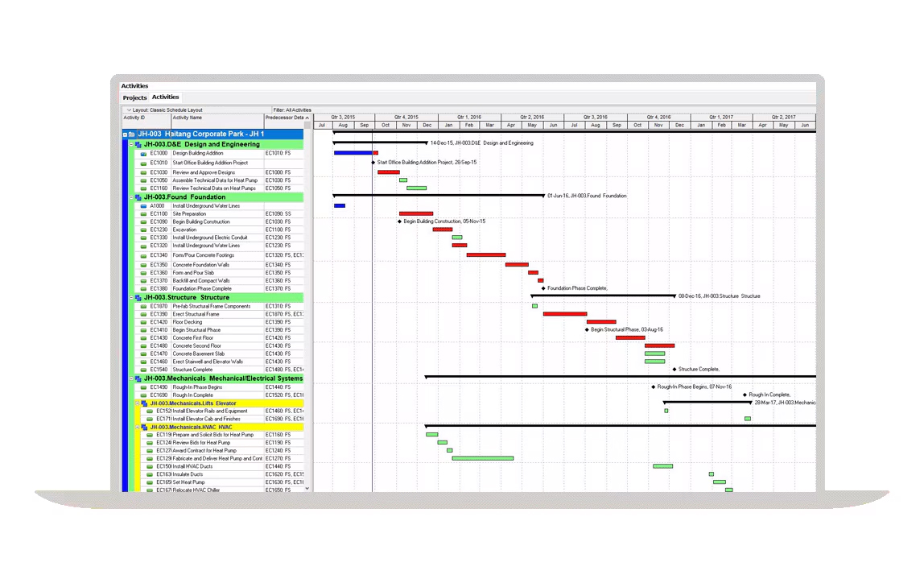The height and width of the screenshot is (583, 924).
Task: Click the folder icon of JH-003 Haitang Corporate Park
Action: coord(132,134)
